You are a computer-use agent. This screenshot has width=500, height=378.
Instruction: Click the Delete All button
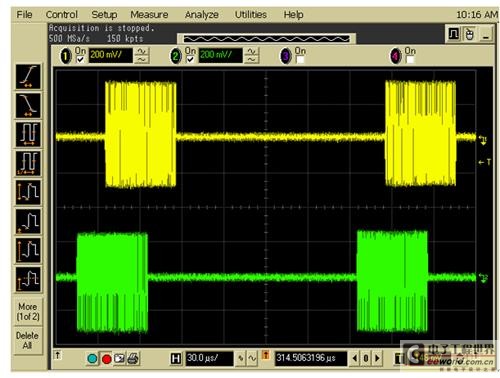28,340
